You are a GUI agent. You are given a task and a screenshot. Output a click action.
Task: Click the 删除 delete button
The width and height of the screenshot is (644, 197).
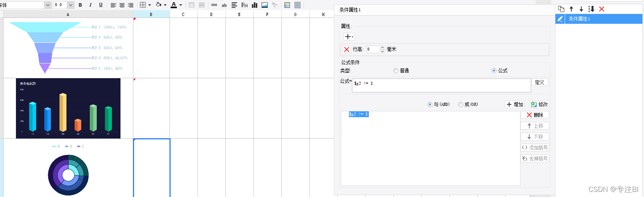535,115
